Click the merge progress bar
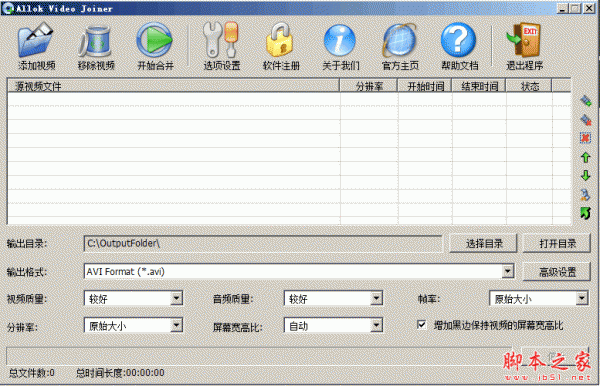Viewport: 600px width, 386px height. pos(259,356)
